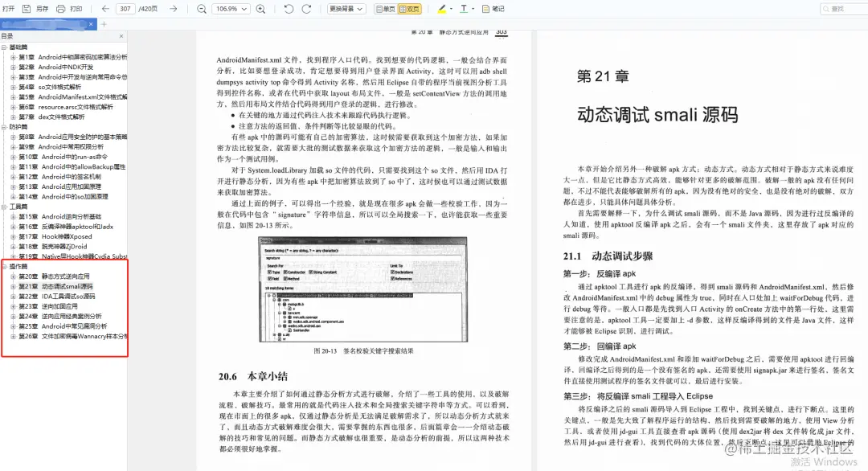Select the highlighter pen tool
Image resolution: width=868 pixels, height=471 pixels.
pos(442,9)
